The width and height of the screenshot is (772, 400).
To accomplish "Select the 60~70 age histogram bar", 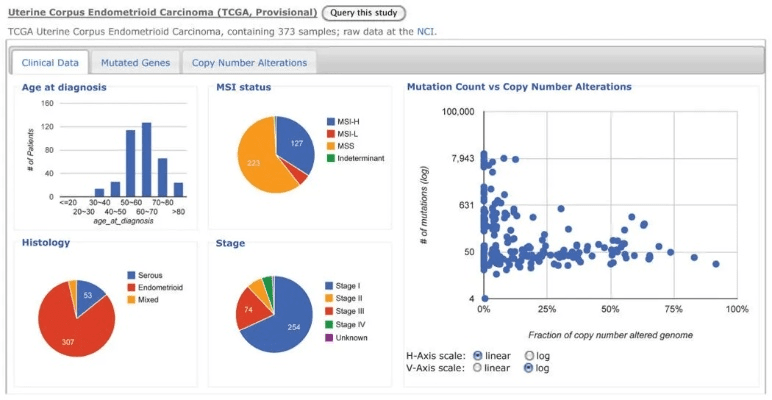I will (x=146, y=160).
